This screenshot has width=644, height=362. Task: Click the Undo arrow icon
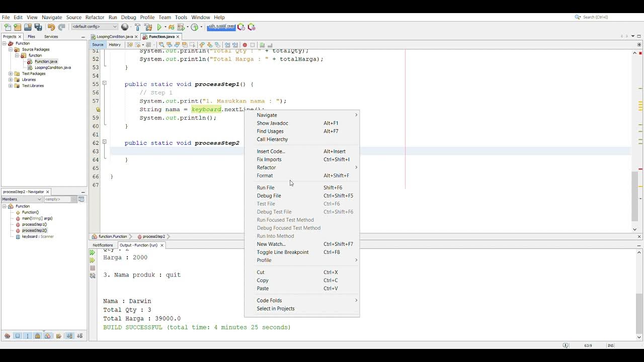(51, 27)
